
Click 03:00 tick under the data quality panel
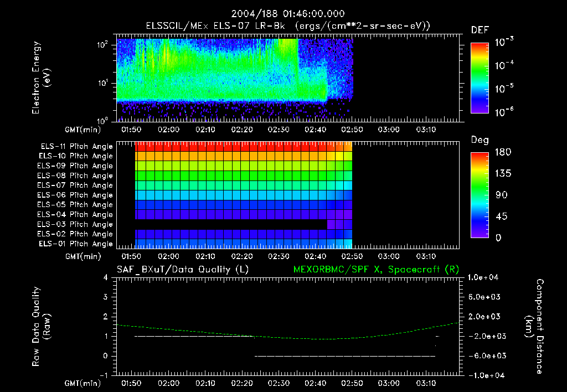388,383
